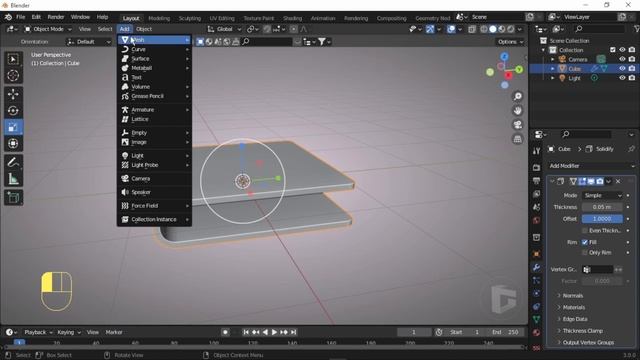This screenshot has width=640, height=360.
Task: Jump to timeline start button
Action: [x=246, y=332]
